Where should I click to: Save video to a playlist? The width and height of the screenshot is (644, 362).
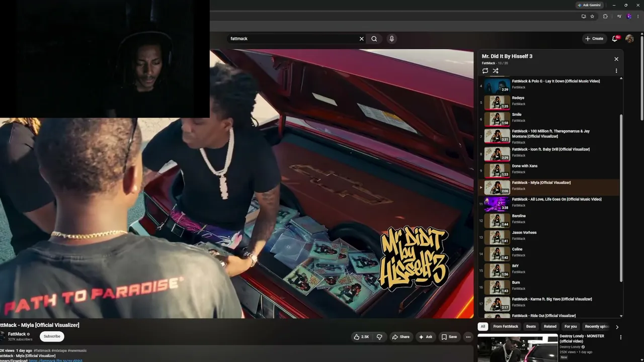coord(449,337)
